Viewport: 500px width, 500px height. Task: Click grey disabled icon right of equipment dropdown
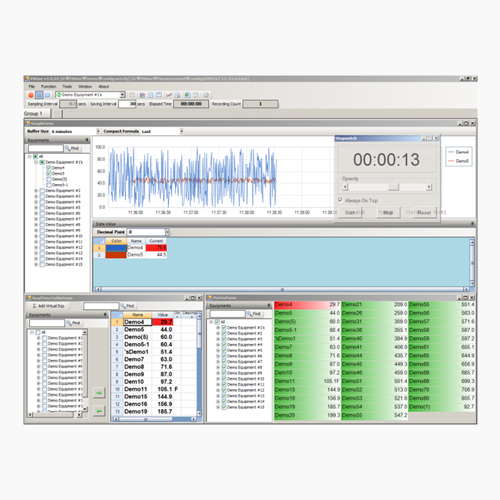[132, 95]
